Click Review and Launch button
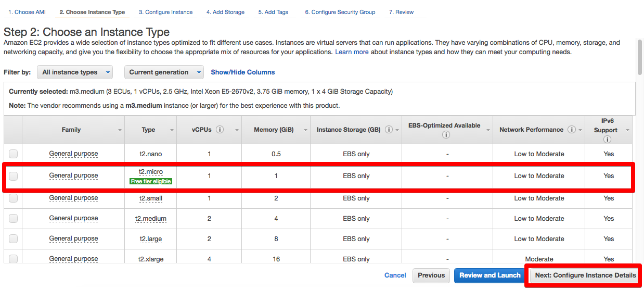The image size is (644, 289). point(490,275)
